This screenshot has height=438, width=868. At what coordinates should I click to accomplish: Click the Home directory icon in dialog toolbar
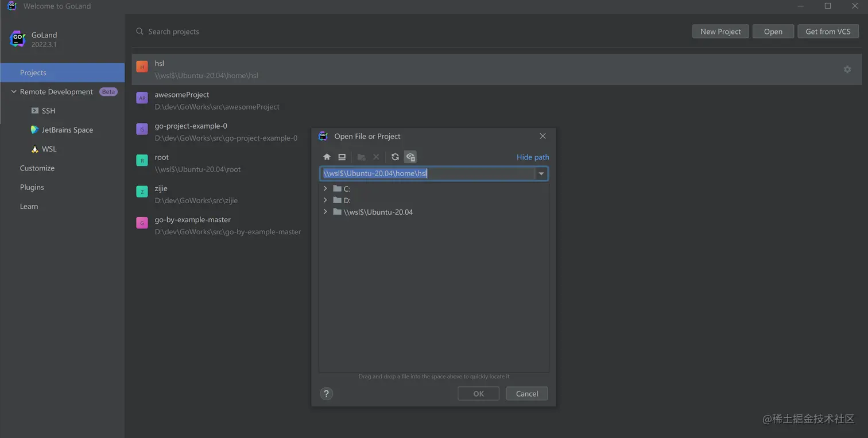point(327,157)
